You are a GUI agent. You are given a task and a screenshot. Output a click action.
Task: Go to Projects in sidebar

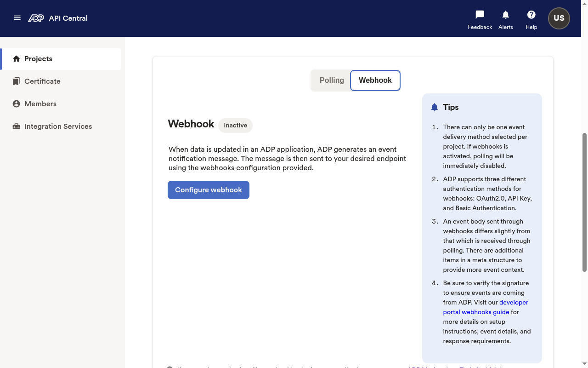coord(62,59)
